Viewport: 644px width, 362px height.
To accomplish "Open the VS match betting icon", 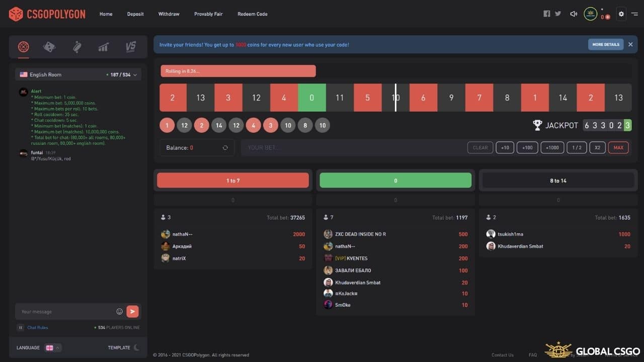I will pyautogui.click(x=131, y=47).
